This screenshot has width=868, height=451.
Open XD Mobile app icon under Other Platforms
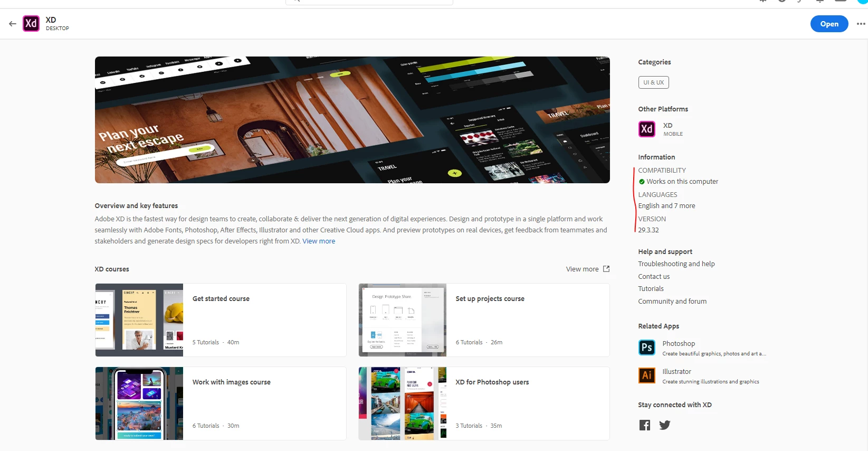[x=647, y=129]
